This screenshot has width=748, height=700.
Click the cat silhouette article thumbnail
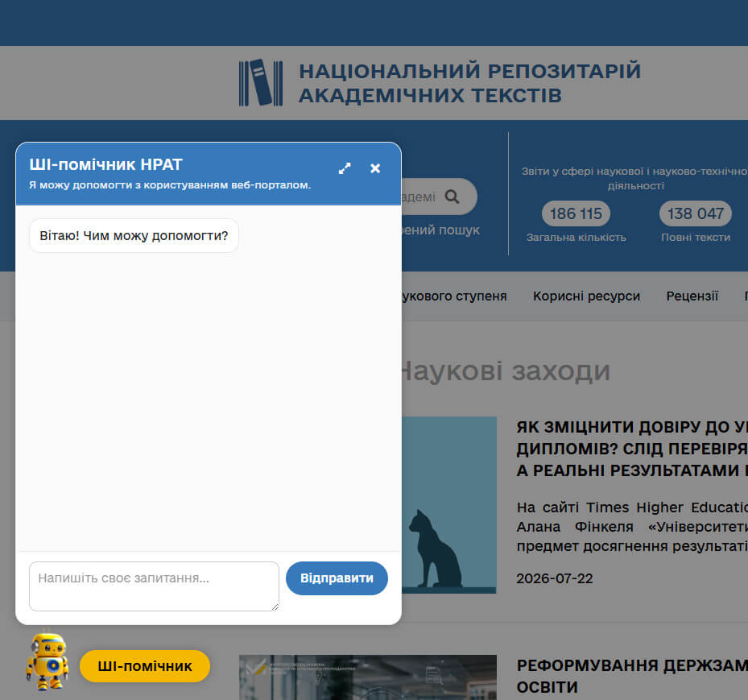tap(449, 505)
